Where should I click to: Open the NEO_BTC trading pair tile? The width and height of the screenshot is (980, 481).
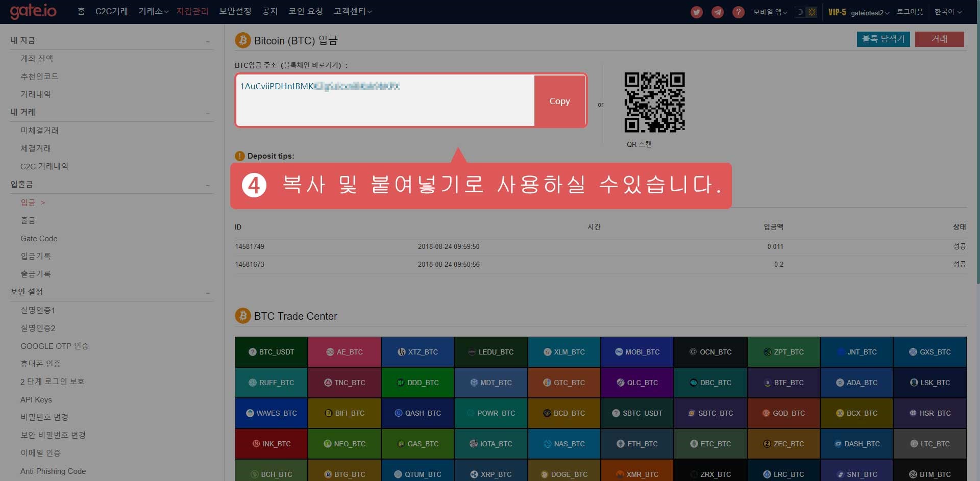point(345,444)
